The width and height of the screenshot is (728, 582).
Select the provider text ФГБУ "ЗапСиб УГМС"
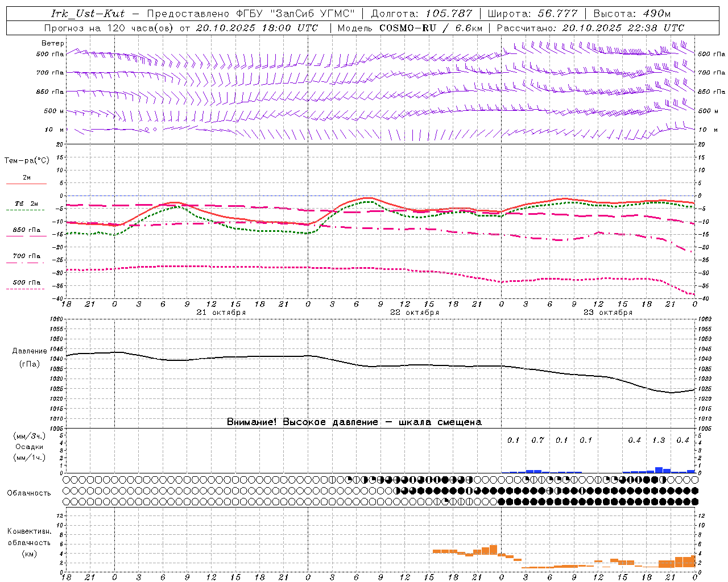295,13
